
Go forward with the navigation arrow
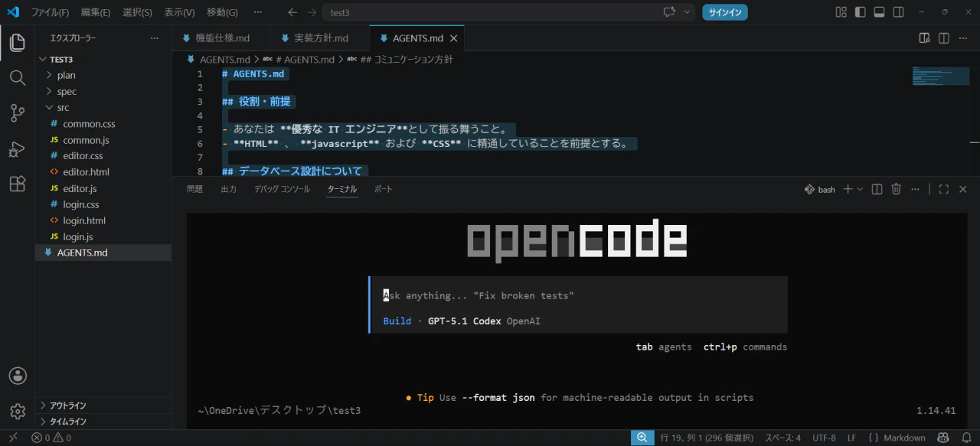311,12
